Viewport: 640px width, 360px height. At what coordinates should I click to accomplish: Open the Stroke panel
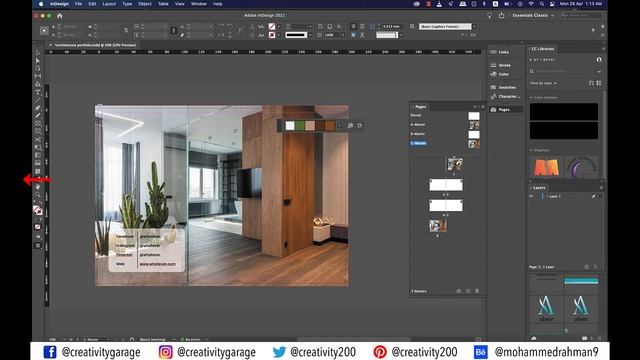pyautogui.click(x=505, y=65)
